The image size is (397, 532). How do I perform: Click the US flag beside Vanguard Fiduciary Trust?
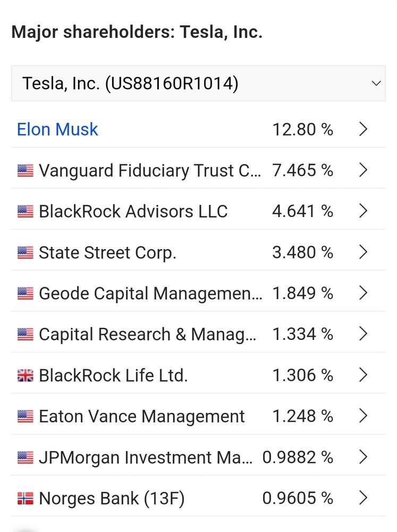[x=26, y=170]
